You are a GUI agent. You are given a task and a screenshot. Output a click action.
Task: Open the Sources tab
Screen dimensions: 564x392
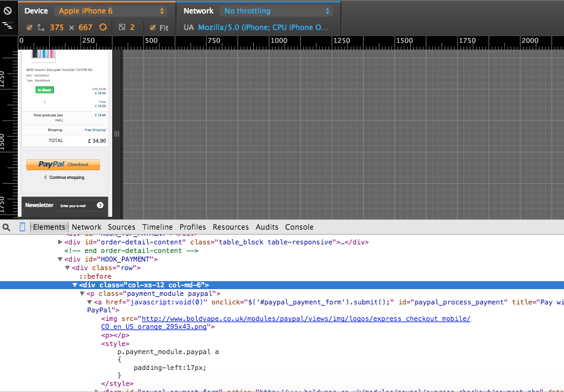coord(121,227)
